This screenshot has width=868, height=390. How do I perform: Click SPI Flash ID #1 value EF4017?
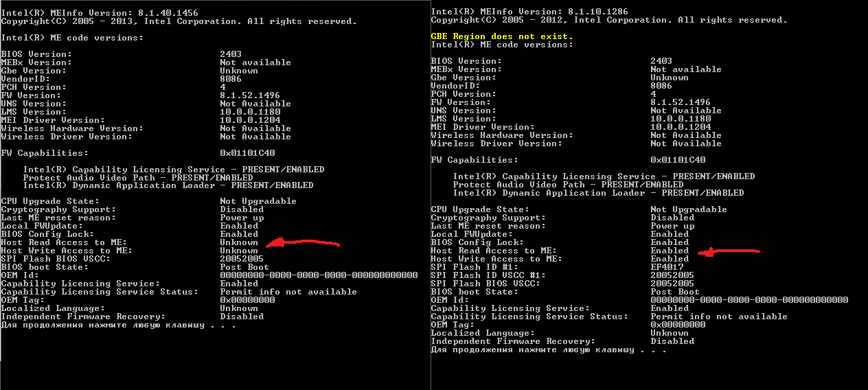[667, 267]
